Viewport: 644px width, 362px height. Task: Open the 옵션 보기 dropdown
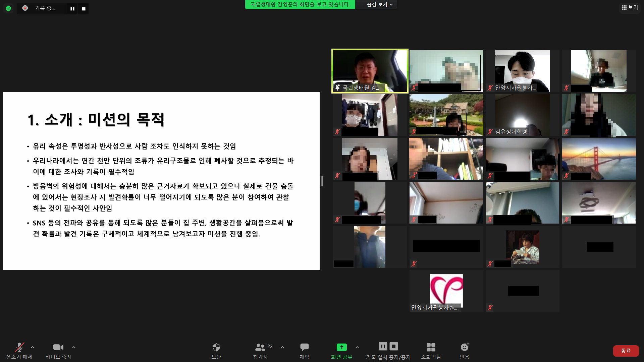tap(379, 5)
